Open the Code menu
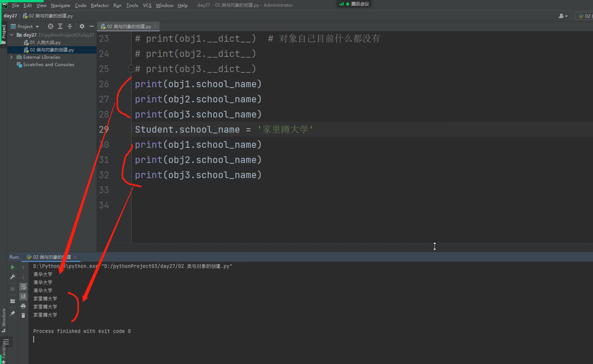The image size is (593, 364). (x=81, y=5)
